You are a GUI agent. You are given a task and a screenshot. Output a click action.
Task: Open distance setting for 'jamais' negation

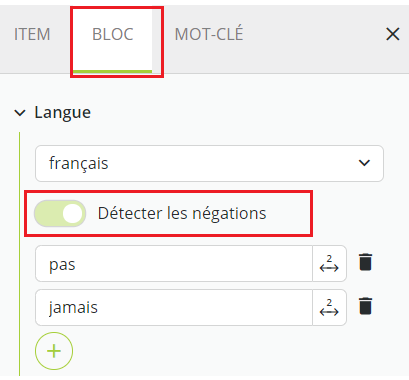[x=329, y=307]
